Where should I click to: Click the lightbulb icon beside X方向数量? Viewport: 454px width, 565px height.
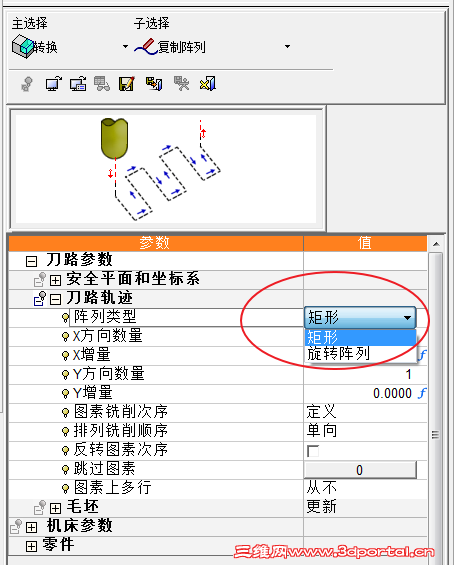[65, 337]
